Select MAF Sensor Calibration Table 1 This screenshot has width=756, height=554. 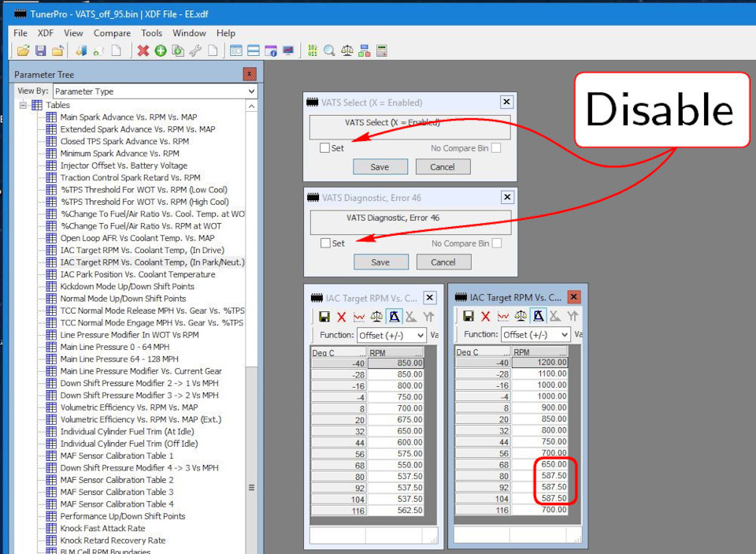[x=117, y=455]
